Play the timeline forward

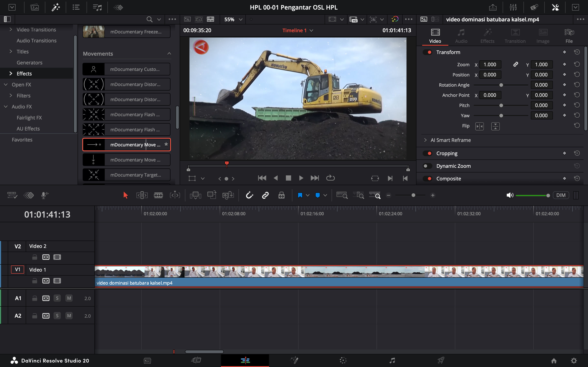[x=301, y=178]
